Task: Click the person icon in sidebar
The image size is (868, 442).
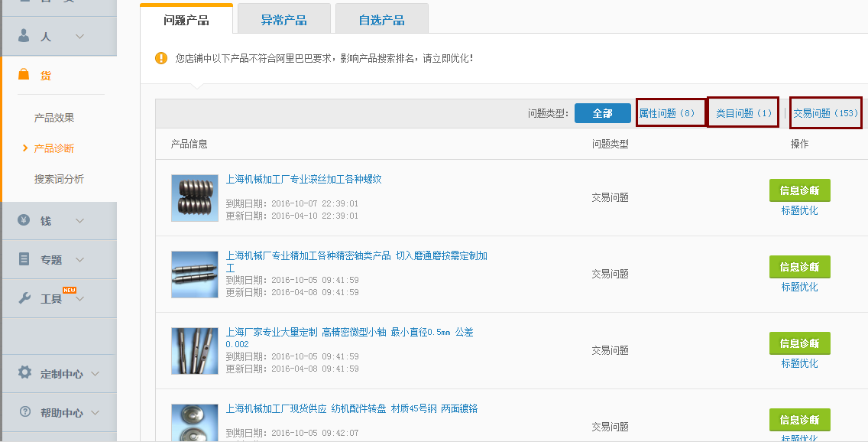Action: click(24, 36)
